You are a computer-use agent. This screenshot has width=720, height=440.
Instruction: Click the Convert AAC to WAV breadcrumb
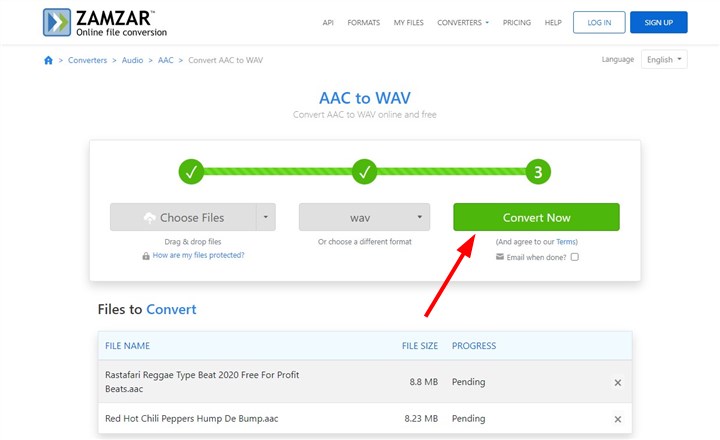point(225,60)
